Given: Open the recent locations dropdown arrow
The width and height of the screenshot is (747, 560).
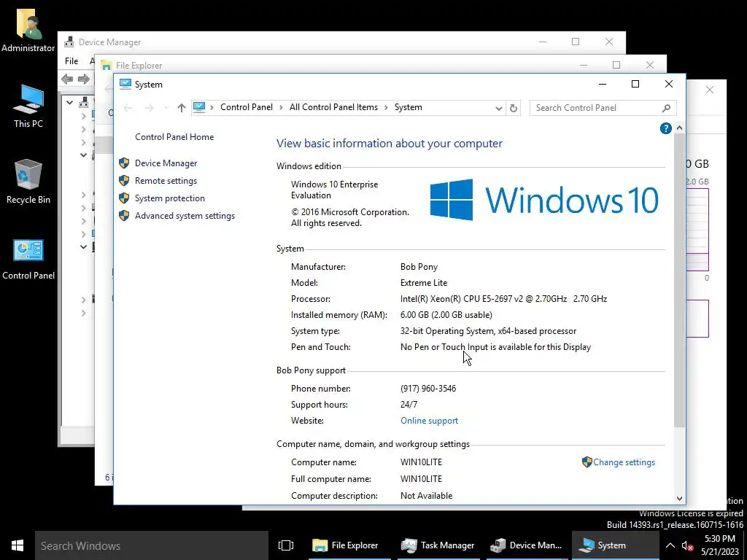Looking at the screenshot, I should click(166, 108).
